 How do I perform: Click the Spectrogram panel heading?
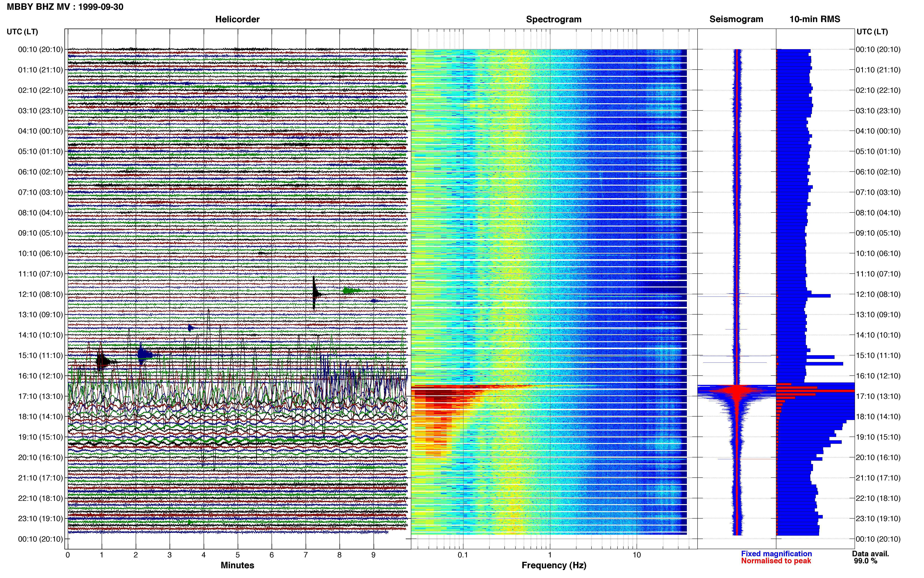coord(554,19)
